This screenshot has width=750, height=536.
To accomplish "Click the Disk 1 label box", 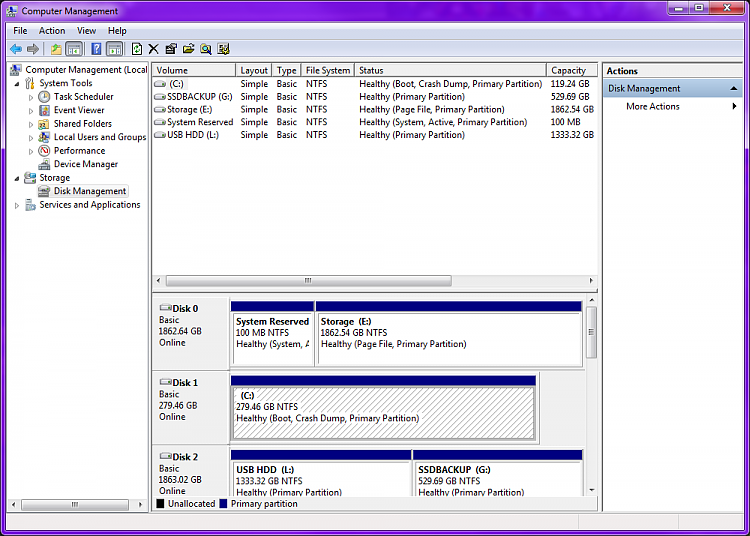I will (190, 407).
